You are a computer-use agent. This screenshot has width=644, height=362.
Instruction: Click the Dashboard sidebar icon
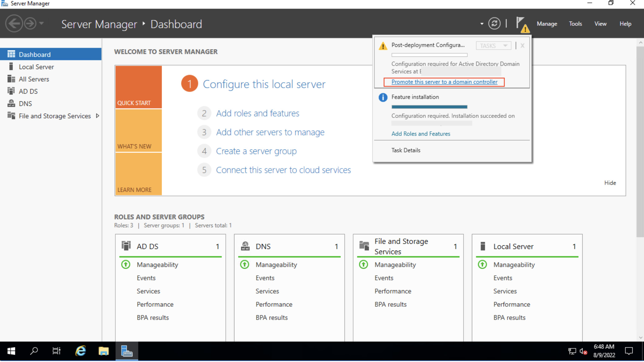[x=11, y=54]
